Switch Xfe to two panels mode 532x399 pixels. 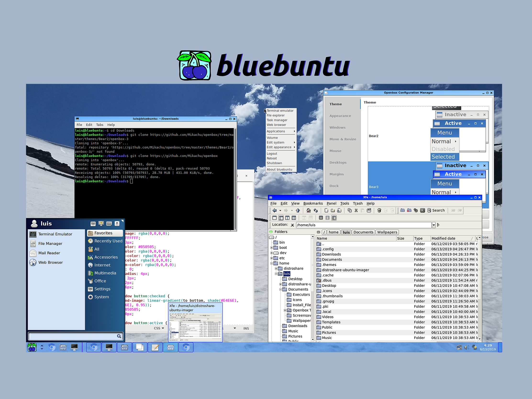click(287, 218)
